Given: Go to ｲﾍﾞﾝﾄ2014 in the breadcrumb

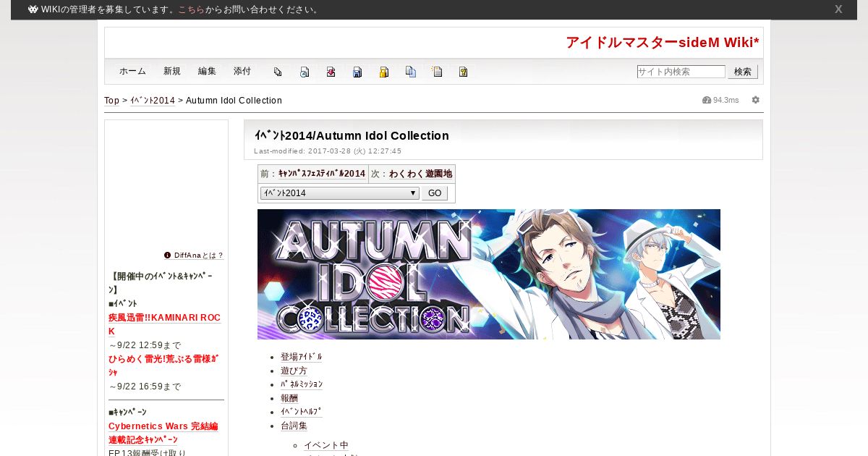Looking at the screenshot, I should pyautogui.click(x=153, y=101).
